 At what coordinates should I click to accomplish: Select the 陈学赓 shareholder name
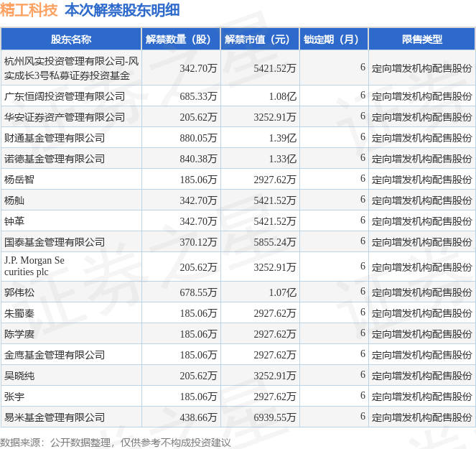19,334
